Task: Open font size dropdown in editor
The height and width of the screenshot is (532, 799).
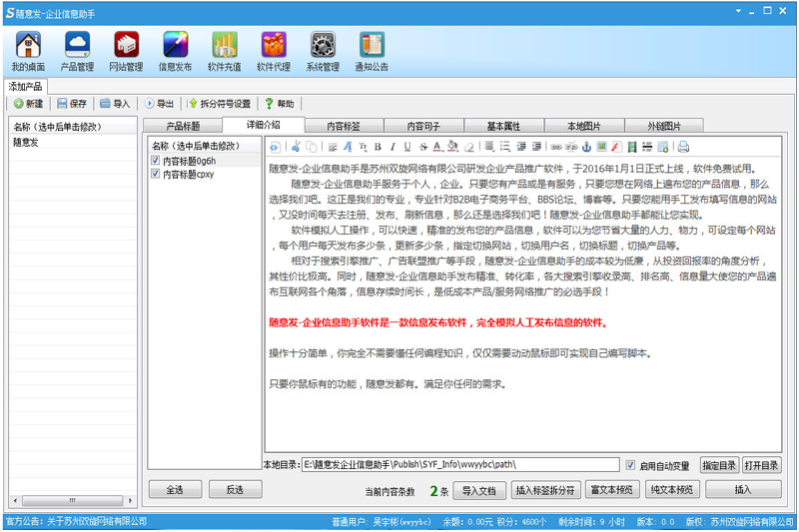Action: 363,147
